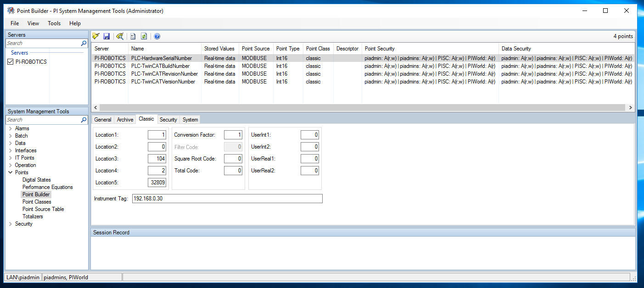Sort by the Point Class column header

pyautogui.click(x=318, y=49)
